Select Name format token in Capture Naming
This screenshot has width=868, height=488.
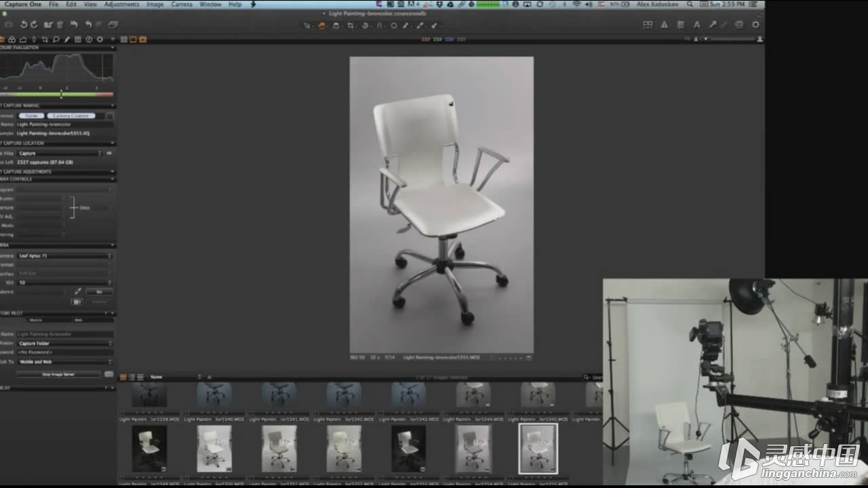[31, 116]
